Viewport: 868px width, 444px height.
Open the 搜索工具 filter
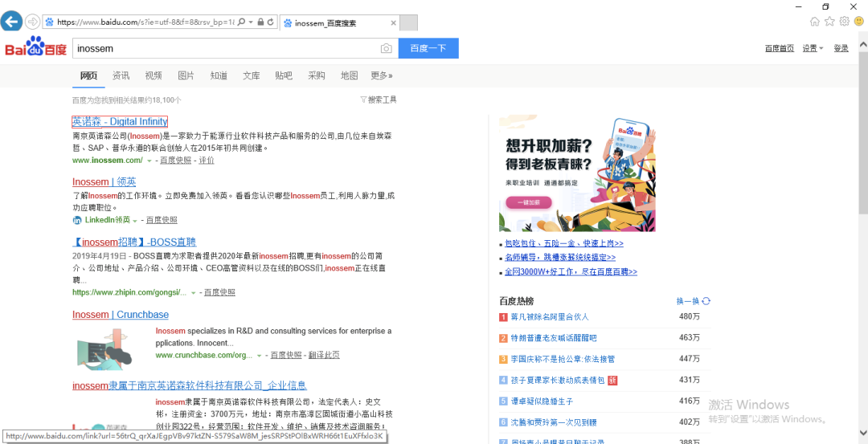pos(379,100)
